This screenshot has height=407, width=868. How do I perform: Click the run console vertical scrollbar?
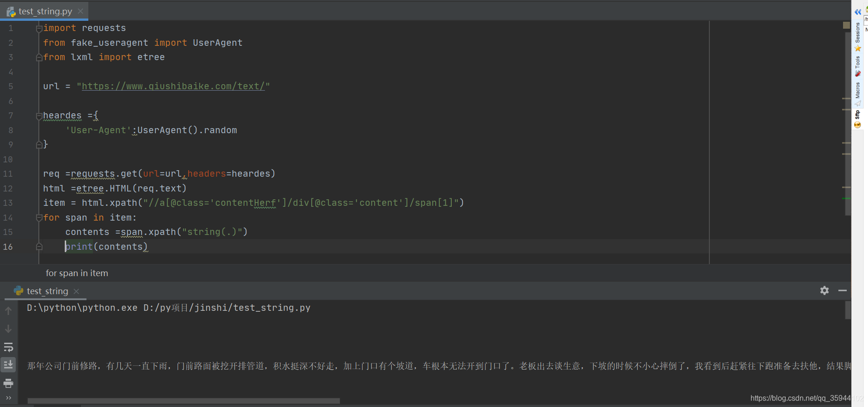[x=848, y=310]
